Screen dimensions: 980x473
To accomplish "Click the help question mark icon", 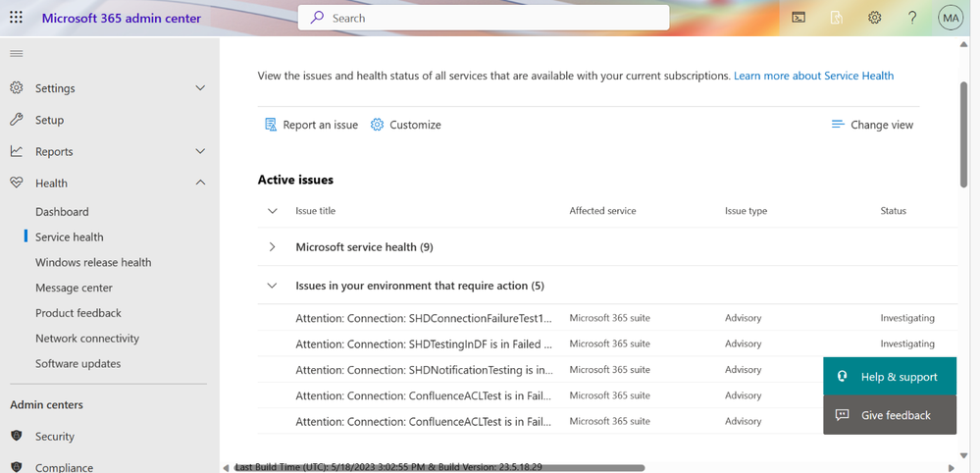I will tap(912, 18).
